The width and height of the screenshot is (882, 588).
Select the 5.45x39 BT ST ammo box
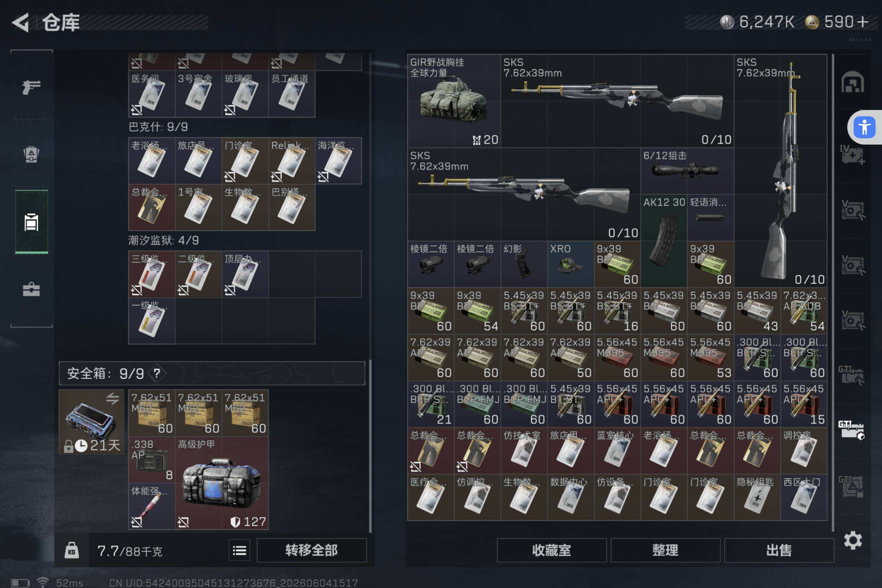(x=570, y=404)
